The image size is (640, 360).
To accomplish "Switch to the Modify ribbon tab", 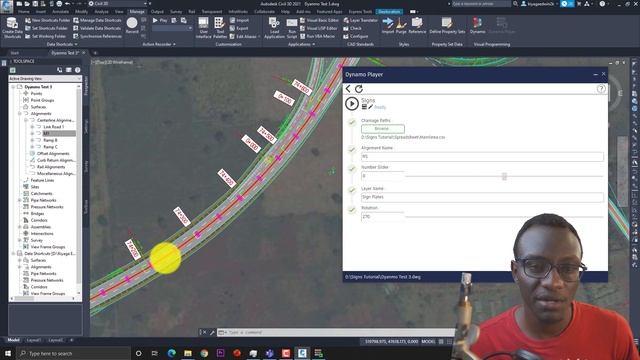I will coord(81,11).
